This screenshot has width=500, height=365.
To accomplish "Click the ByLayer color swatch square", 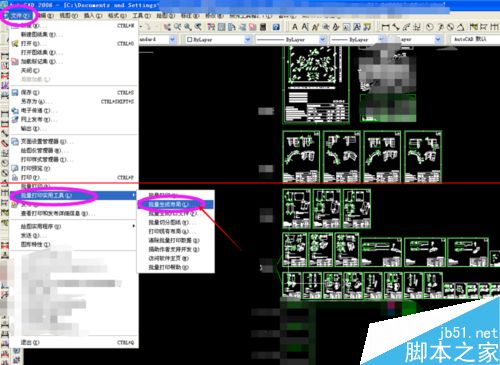I will [190, 39].
